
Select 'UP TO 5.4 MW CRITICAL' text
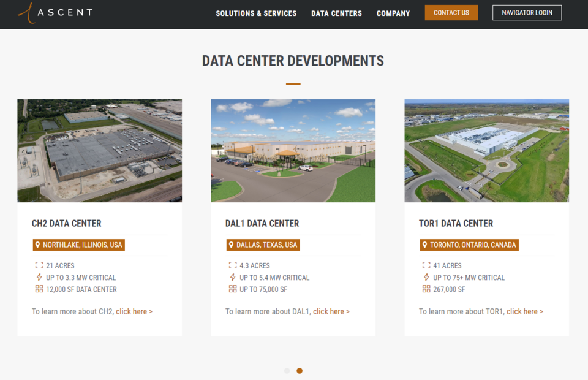(274, 278)
